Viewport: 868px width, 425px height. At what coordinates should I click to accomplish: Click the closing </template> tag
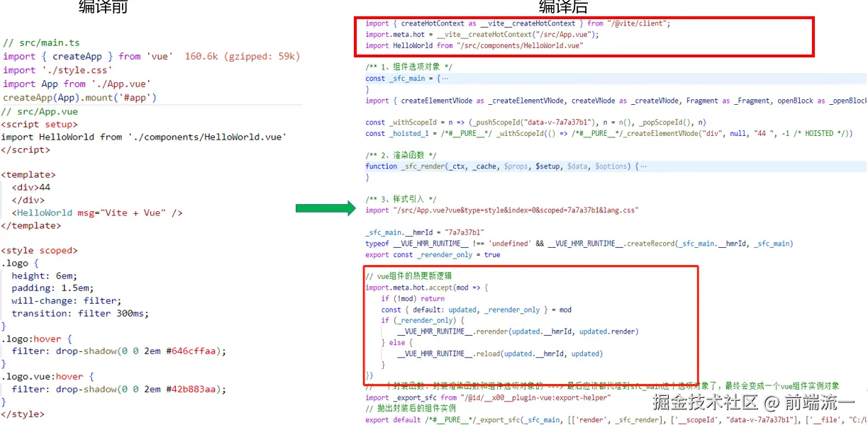31,225
